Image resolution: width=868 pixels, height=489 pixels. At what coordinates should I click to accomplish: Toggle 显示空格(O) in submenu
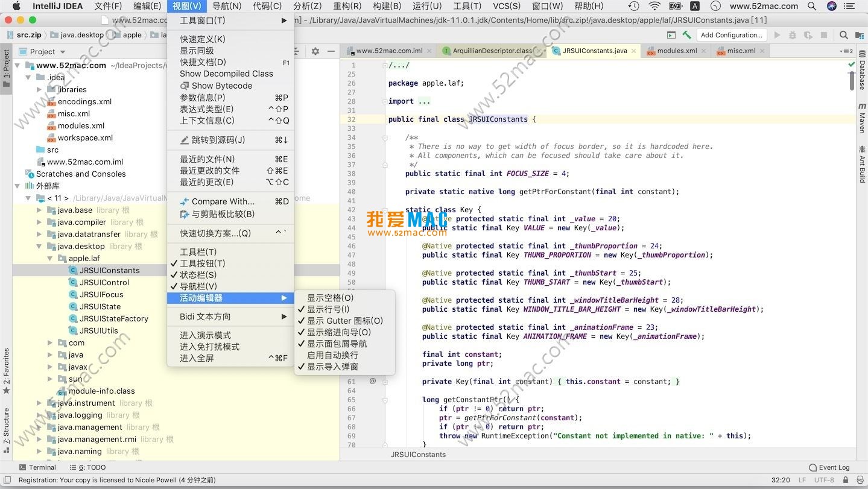point(344,298)
